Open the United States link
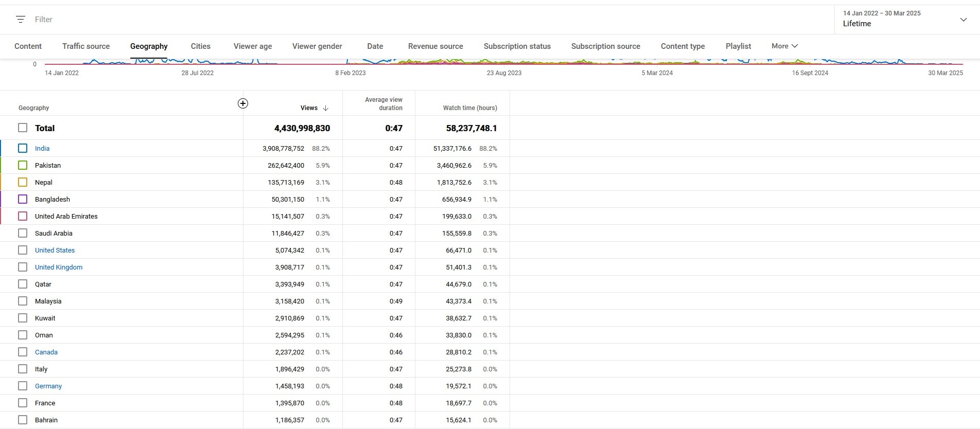Viewport: 980px width, 429px height. click(x=55, y=250)
